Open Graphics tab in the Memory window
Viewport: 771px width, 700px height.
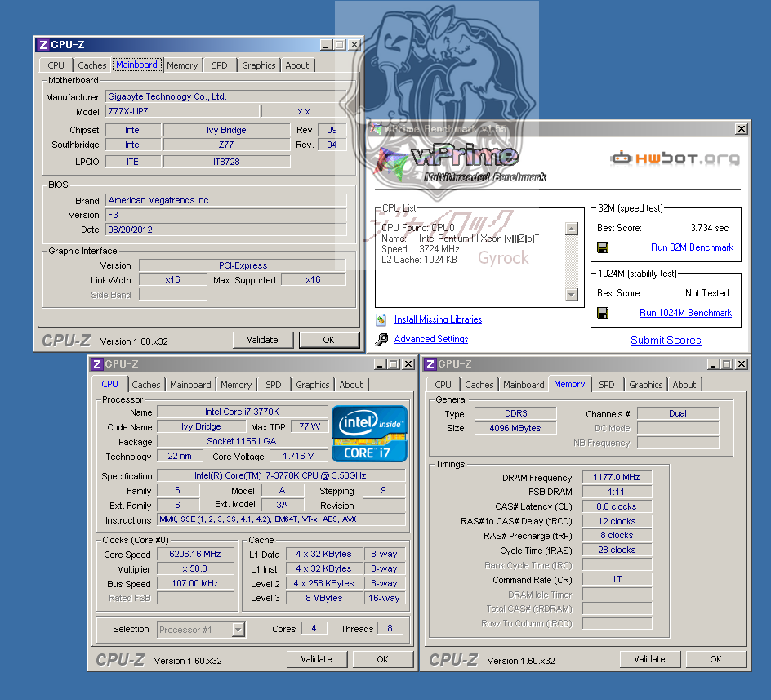646,385
